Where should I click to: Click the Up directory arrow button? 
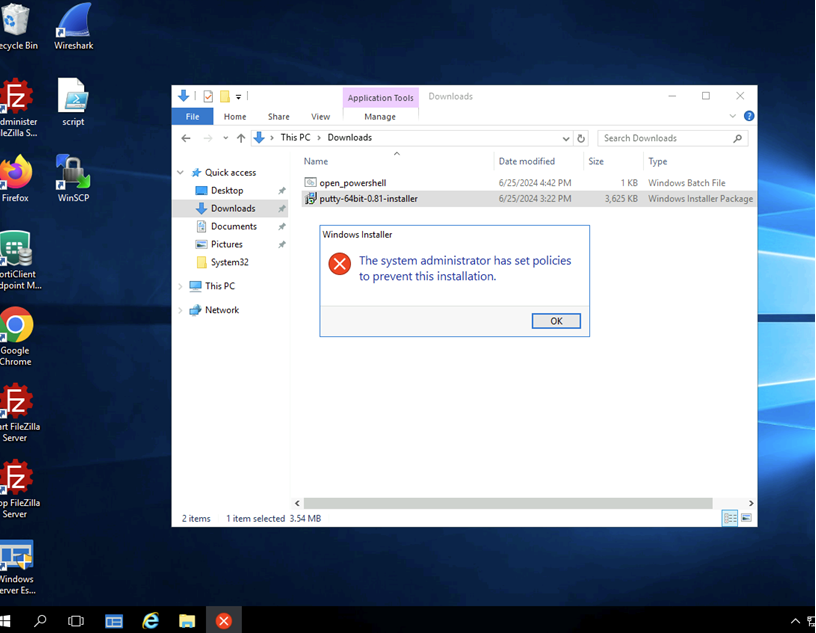pos(241,138)
